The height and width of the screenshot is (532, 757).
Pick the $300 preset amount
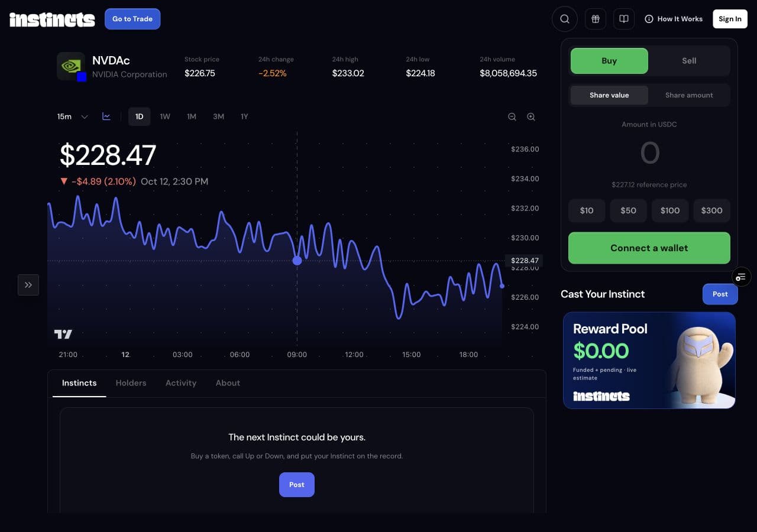click(x=711, y=210)
